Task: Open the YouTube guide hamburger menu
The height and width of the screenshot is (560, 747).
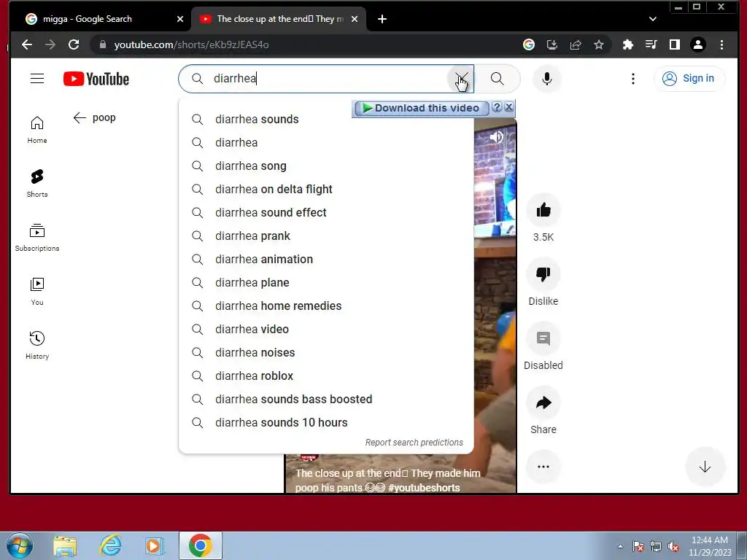Action: (37, 79)
